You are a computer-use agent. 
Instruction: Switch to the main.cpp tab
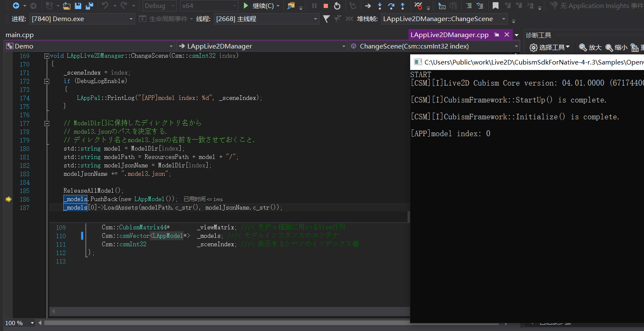19,35
